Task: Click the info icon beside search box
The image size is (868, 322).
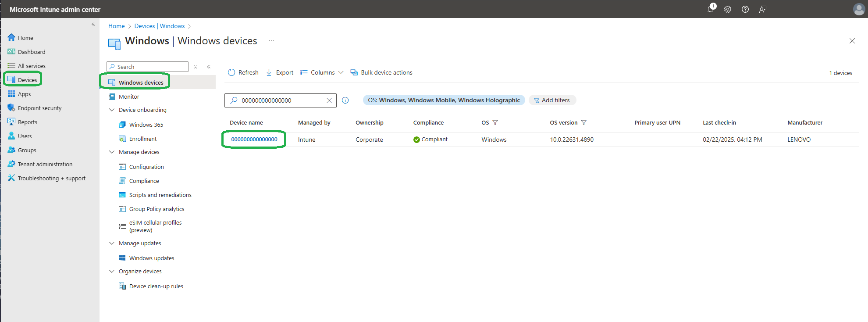Action: tap(345, 100)
